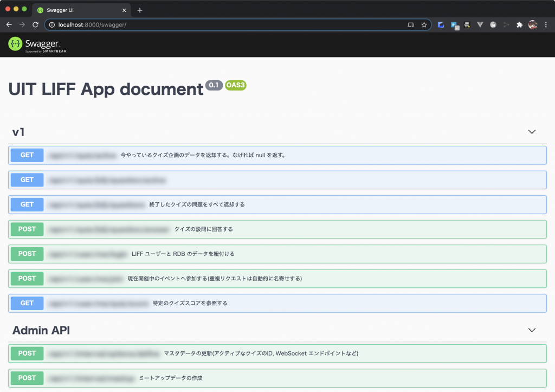Expand POST endpoint linking LIFF user and RDB
This screenshot has width=555, height=392.
277,254
